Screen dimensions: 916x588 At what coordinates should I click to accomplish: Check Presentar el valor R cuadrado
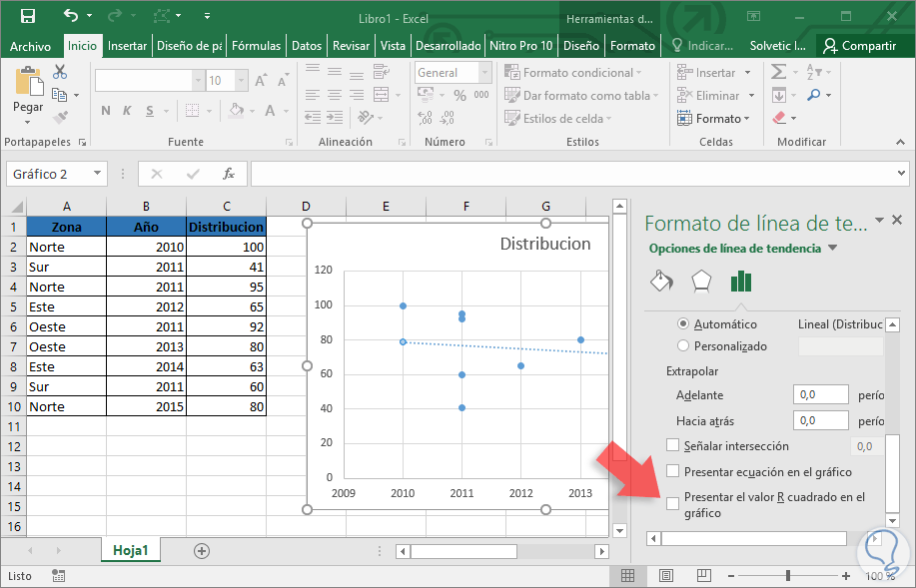(673, 503)
